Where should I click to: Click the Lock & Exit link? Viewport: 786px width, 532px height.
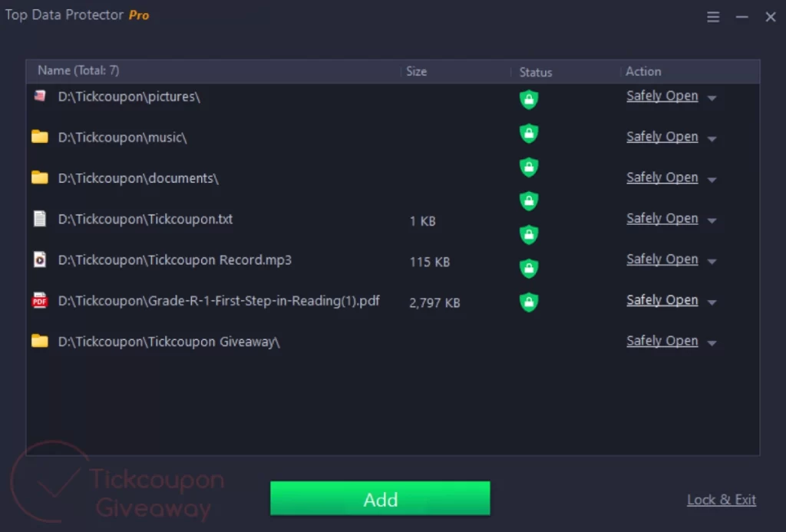(x=721, y=500)
